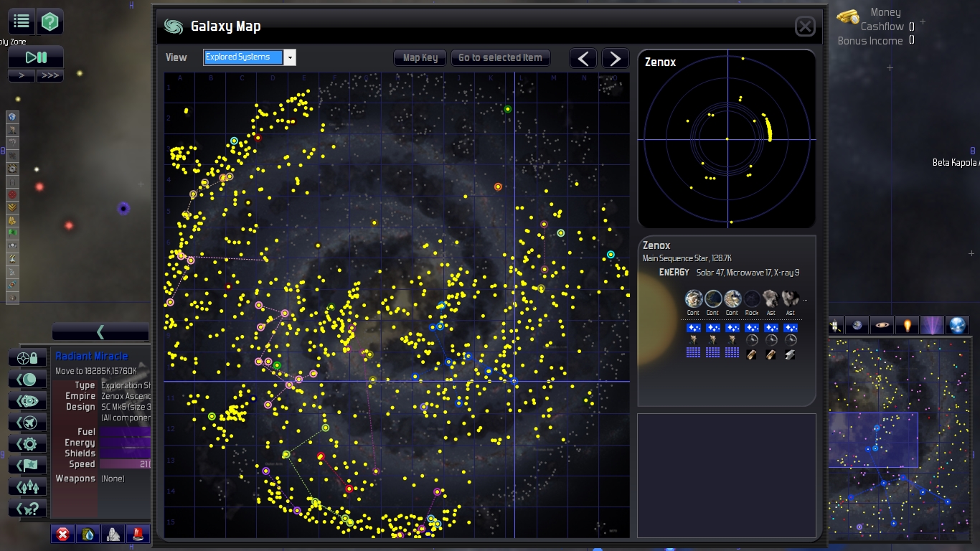Click the Speed value bar
The image size is (980, 551).
pos(126,464)
